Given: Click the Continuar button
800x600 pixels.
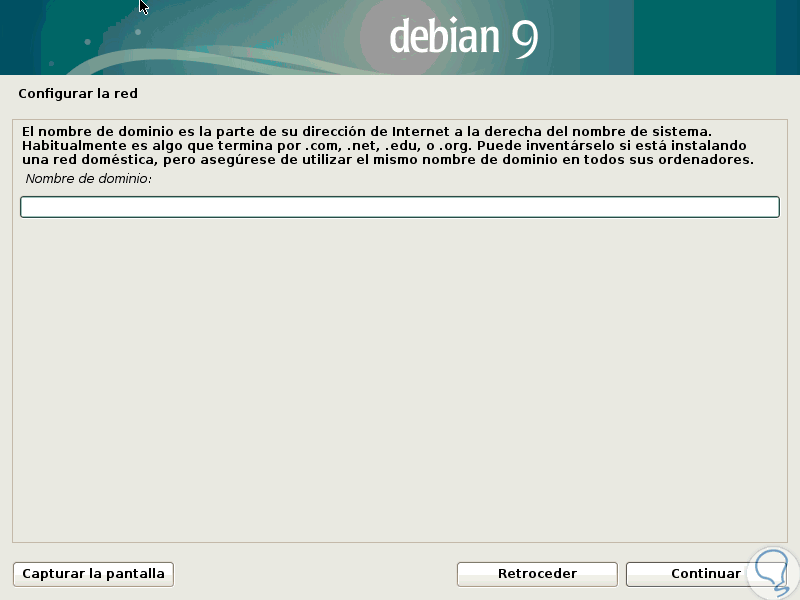Looking at the screenshot, I should (706, 574).
